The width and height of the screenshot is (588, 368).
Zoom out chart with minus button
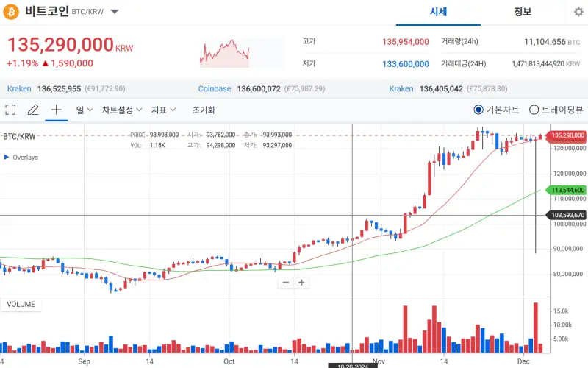point(286,283)
